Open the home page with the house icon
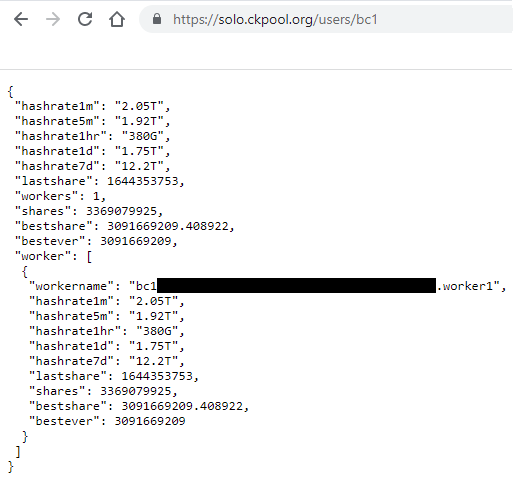Screen dimensions: 513x478 pos(117,19)
